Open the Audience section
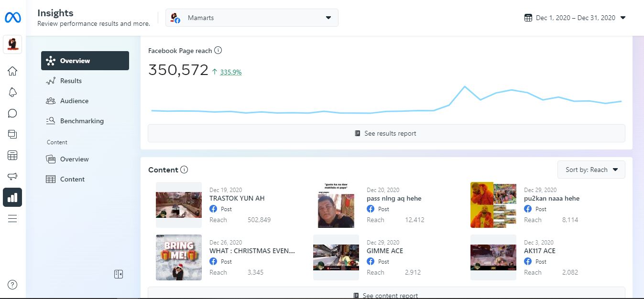644x299 pixels. tap(85, 101)
